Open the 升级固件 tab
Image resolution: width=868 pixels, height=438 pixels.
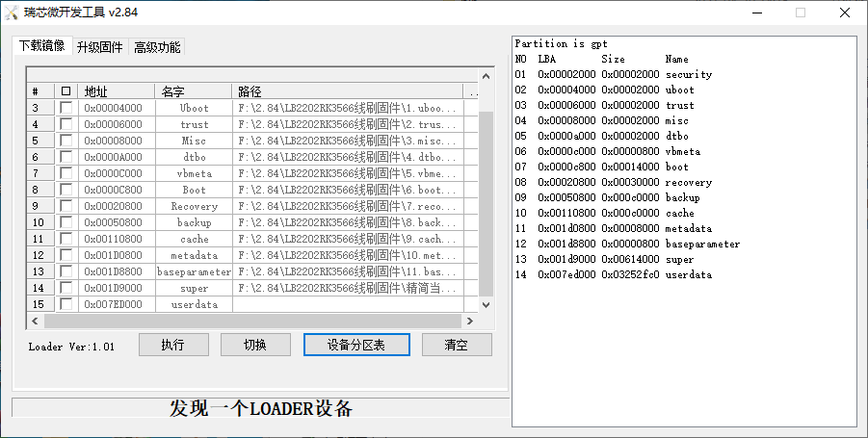coord(99,47)
